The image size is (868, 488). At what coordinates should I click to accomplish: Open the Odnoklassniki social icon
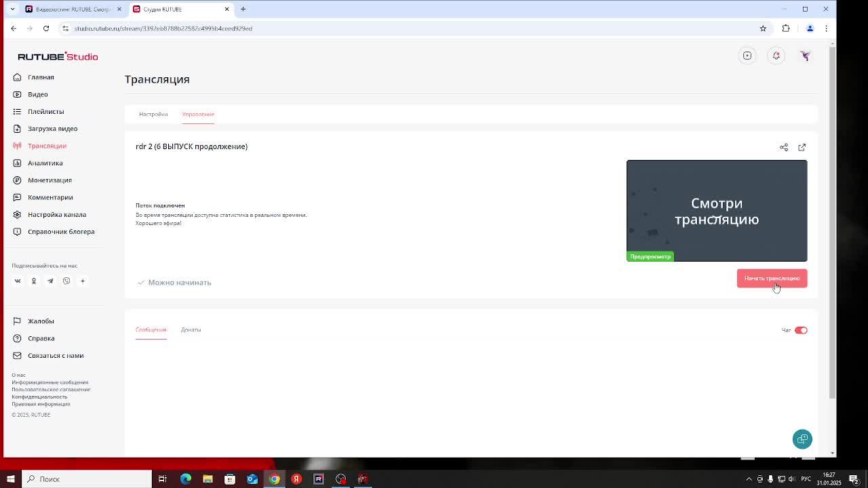(34, 281)
